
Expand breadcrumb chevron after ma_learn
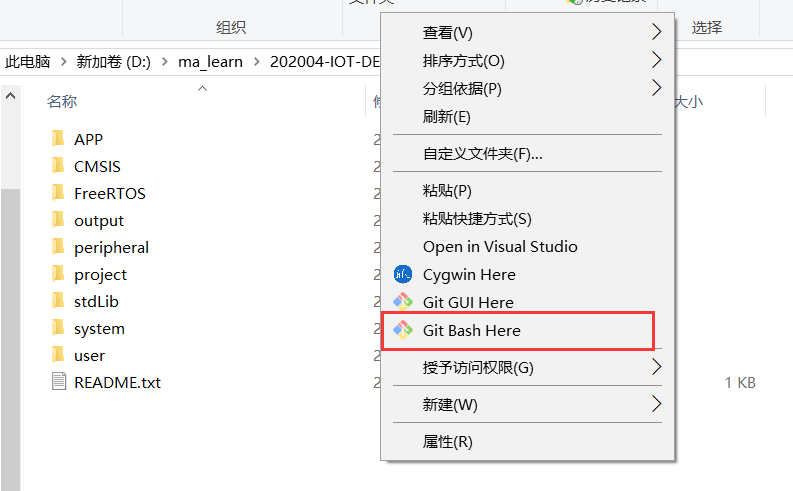pos(256,62)
